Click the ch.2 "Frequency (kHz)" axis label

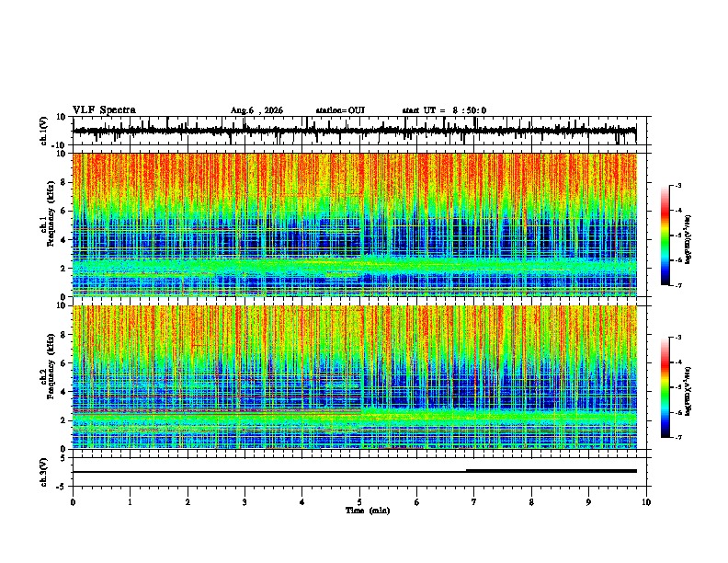[x=51, y=366]
